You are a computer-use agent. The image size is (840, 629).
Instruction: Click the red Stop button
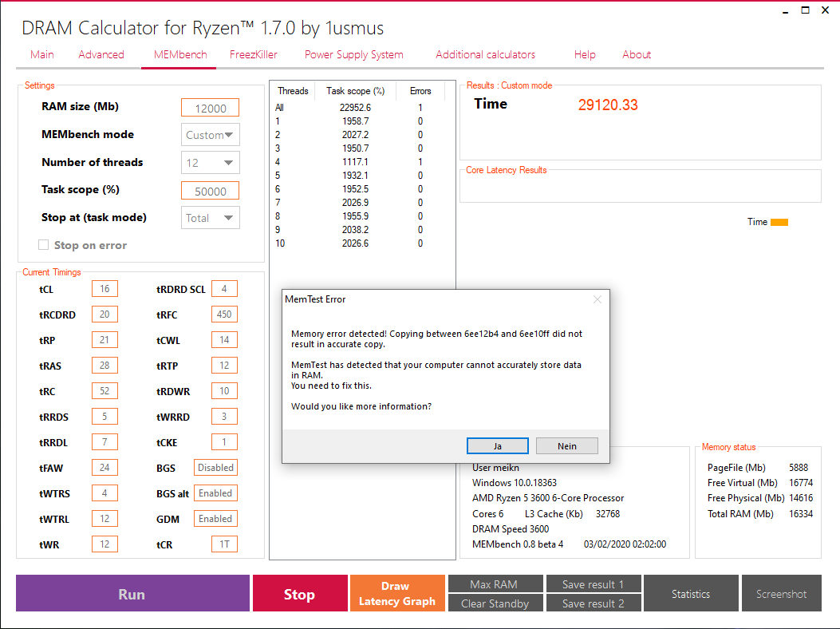pyautogui.click(x=300, y=593)
